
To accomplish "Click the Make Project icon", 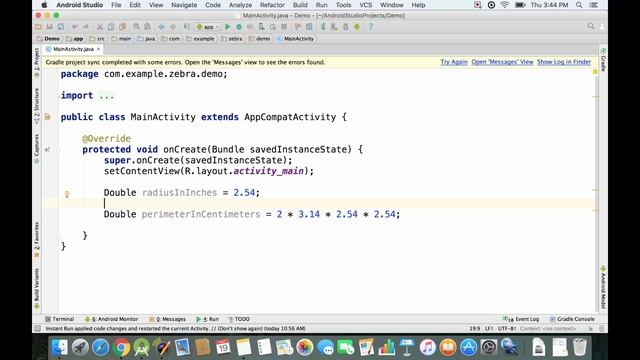I will pos(187,27).
